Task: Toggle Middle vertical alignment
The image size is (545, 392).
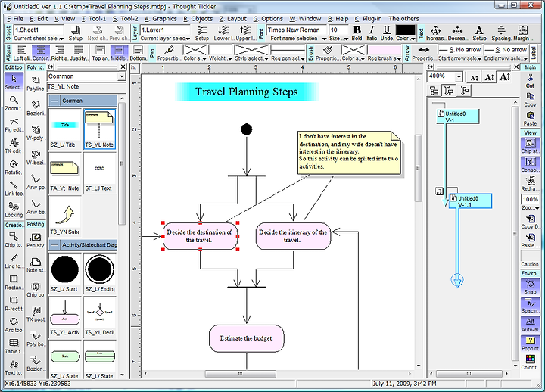Action: 119,53
